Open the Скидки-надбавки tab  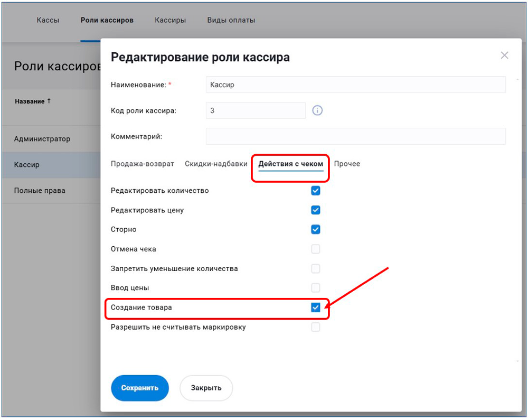[216, 164]
